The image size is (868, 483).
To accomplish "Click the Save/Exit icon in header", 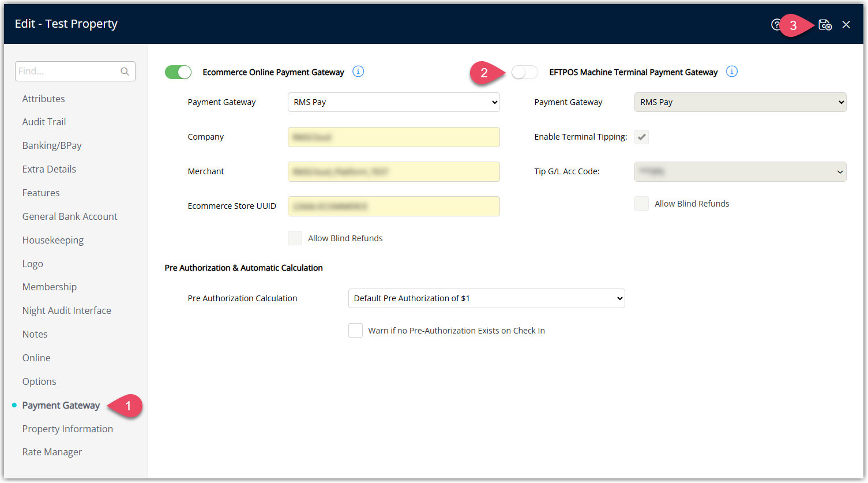I will point(825,25).
